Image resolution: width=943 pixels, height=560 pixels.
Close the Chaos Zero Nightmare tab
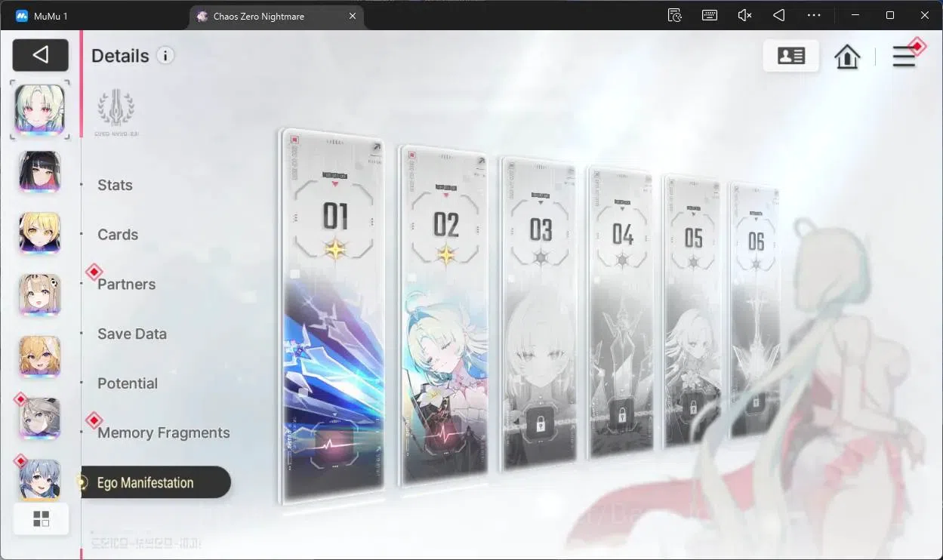353,16
